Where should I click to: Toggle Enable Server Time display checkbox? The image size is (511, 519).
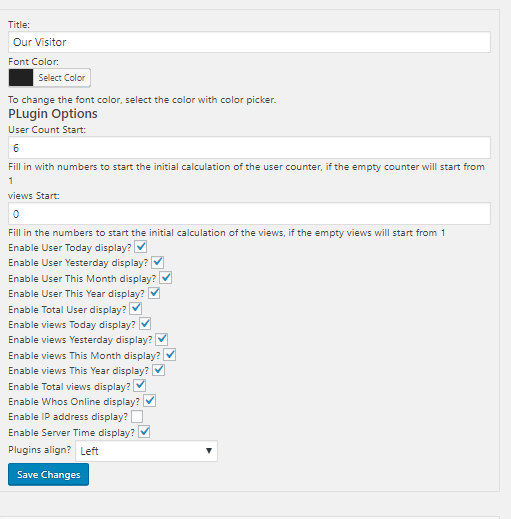tap(144, 432)
